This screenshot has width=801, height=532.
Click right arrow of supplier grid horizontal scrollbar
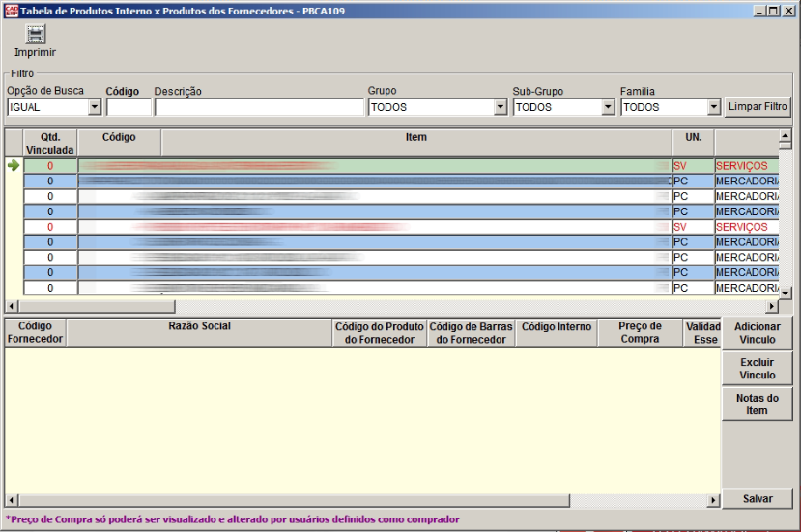pyautogui.click(x=713, y=500)
